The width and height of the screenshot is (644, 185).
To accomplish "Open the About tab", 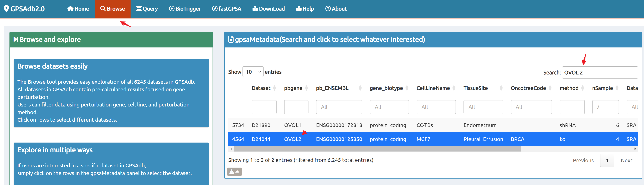I will 336,9.
